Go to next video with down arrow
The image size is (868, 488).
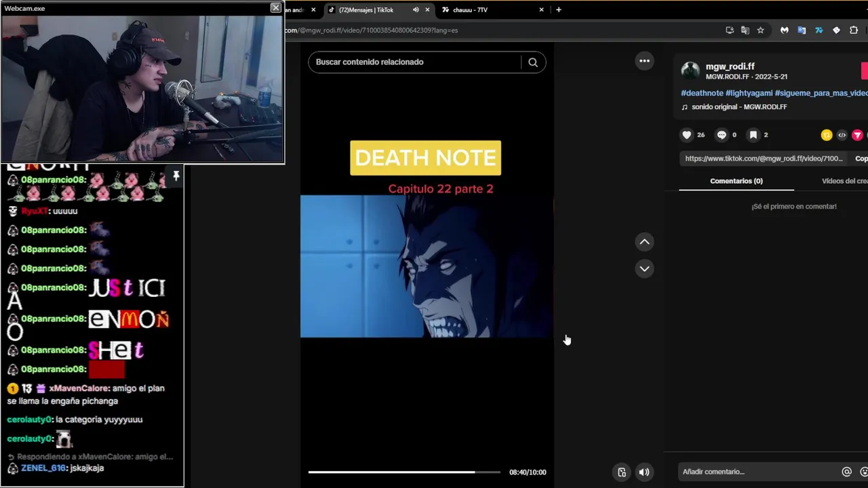[x=644, y=269]
